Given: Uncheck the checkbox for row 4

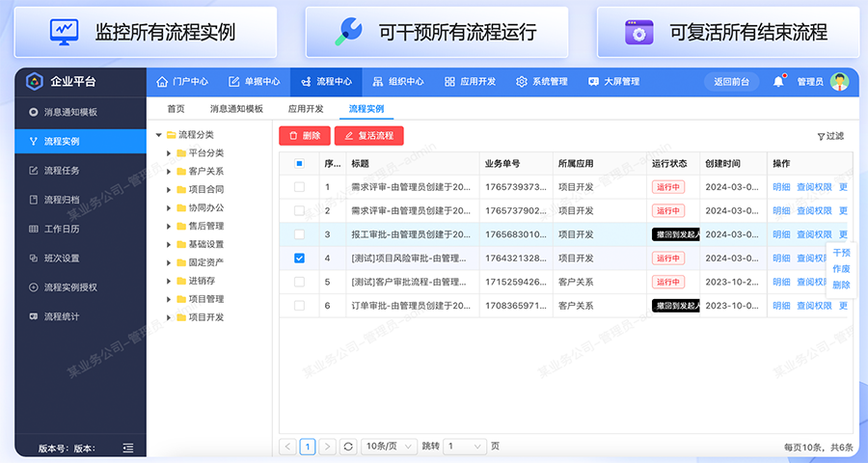Looking at the screenshot, I should [x=299, y=259].
